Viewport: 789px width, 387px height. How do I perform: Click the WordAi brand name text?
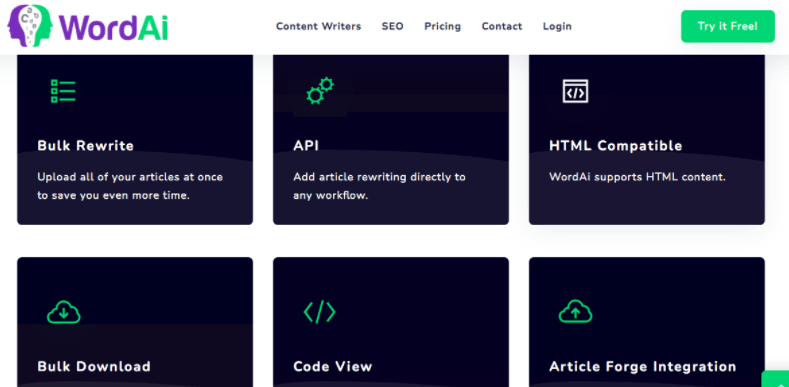click(x=113, y=26)
